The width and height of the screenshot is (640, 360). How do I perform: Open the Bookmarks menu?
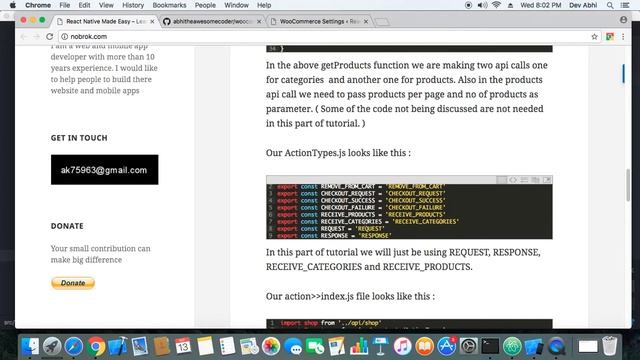pos(169,5)
